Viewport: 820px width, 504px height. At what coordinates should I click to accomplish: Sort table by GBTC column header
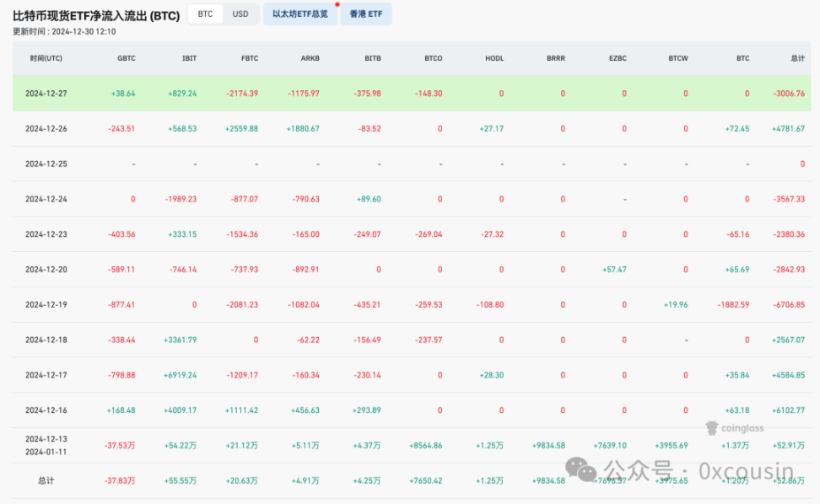click(x=127, y=58)
